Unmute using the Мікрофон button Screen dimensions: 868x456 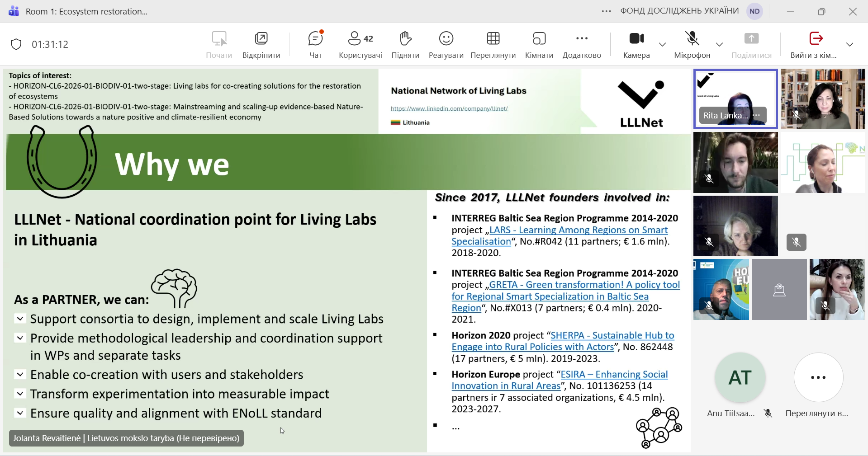coord(692,44)
